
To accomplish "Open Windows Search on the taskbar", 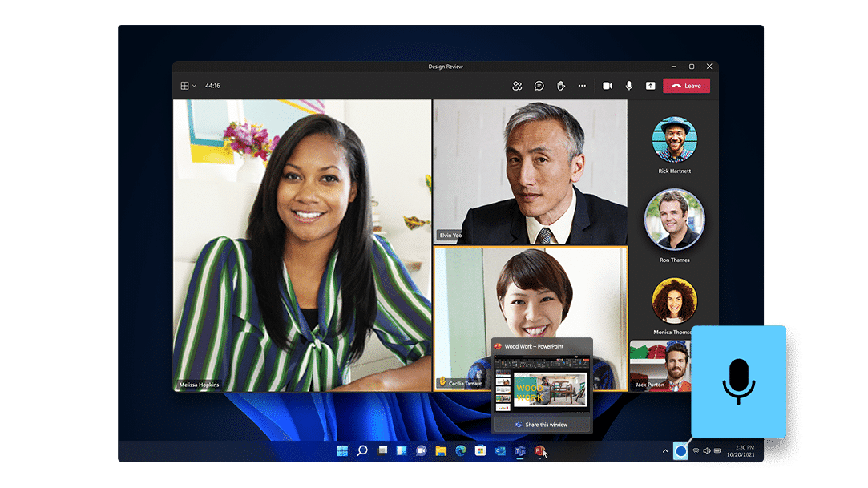I will click(x=361, y=451).
